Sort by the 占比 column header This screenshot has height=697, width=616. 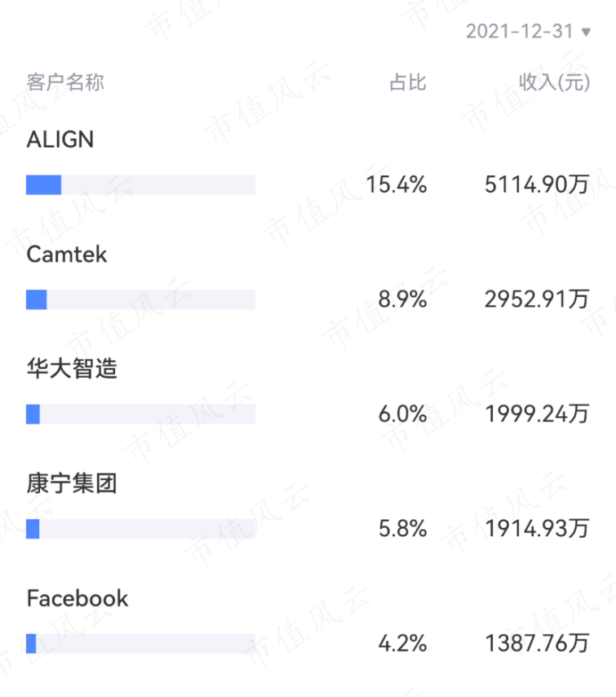408,82
